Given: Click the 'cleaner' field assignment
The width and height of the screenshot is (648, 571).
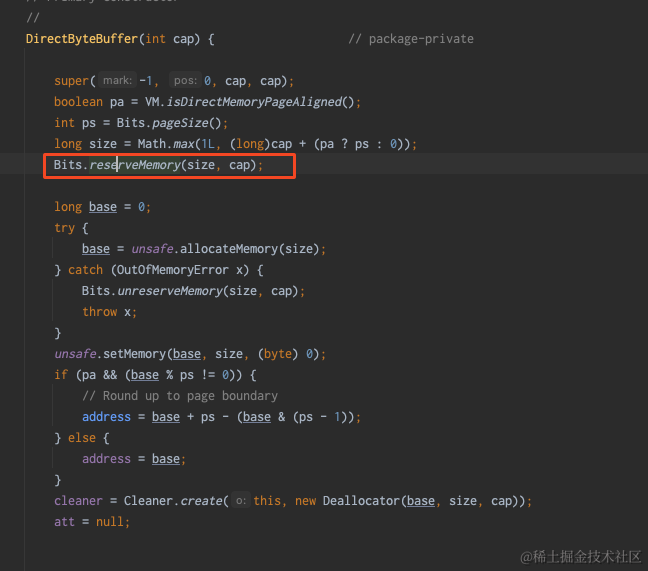Looking at the screenshot, I should [78, 501].
